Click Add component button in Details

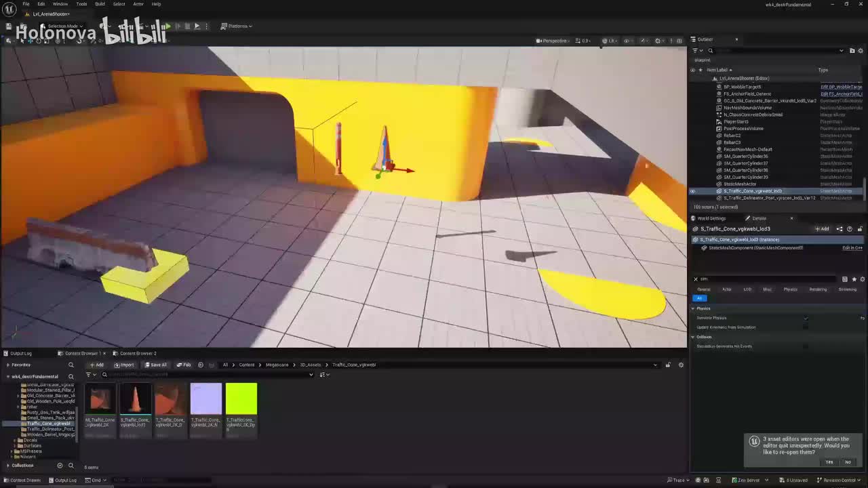(822, 229)
